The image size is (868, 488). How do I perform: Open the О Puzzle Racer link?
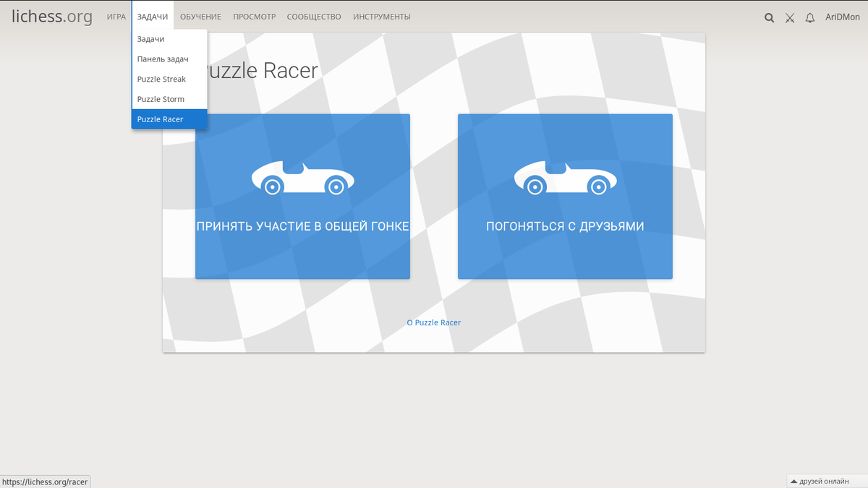coord(433,322)
